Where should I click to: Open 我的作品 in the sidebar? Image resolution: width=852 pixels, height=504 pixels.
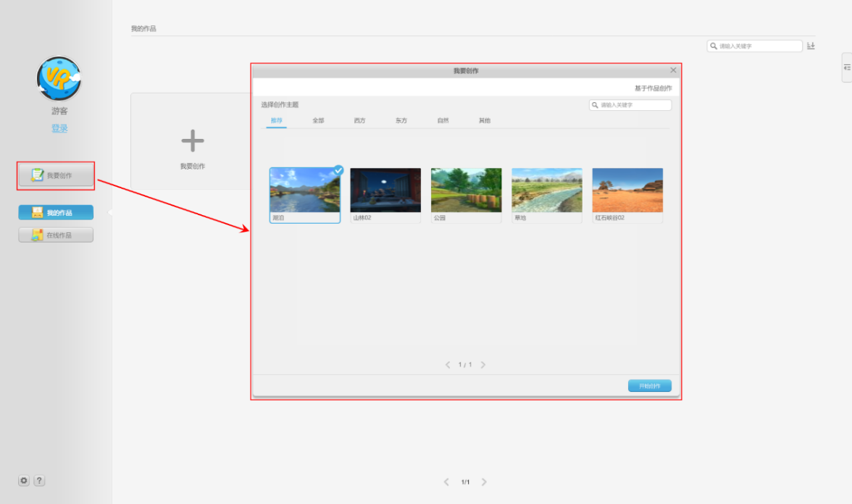(56, 212)
